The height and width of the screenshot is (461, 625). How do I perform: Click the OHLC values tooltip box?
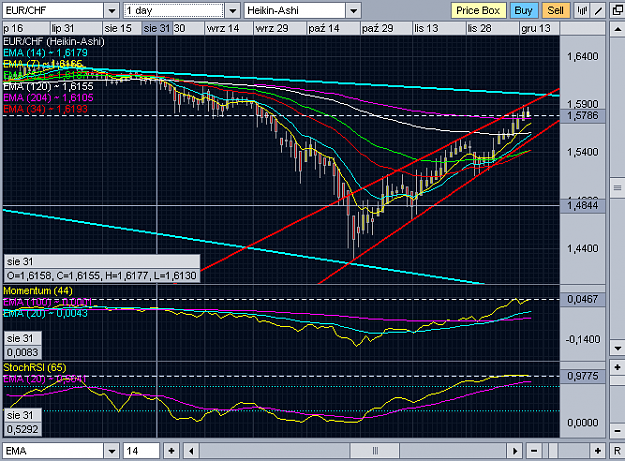coord(102,275)
